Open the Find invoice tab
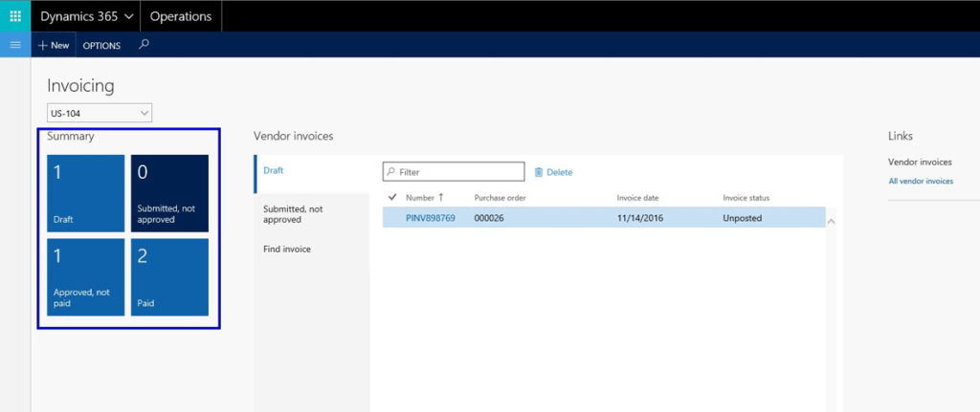Image resolution: width=980 pixels, height=412 pixels. tap(287, 249)
